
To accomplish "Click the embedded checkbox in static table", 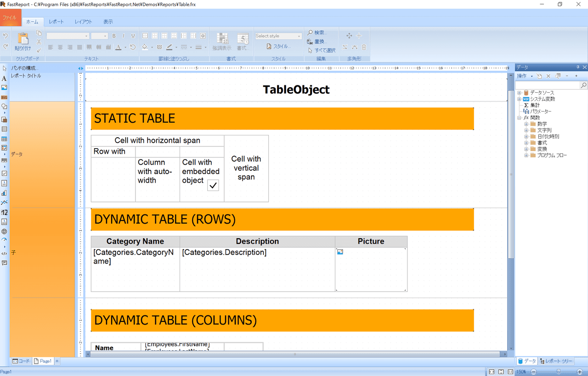I will click(213, 185).
